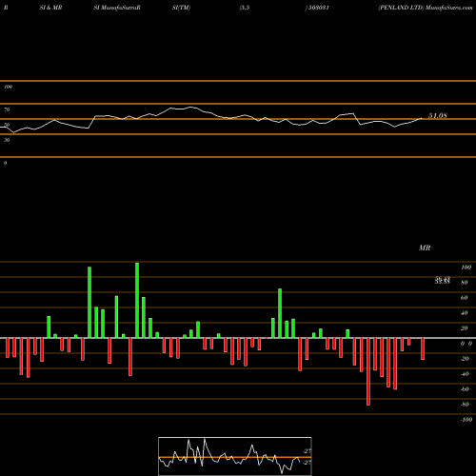This screenshot has width=476, height=476.
Task: Click the 20 label on MR axis
Action: pos(465,328)
